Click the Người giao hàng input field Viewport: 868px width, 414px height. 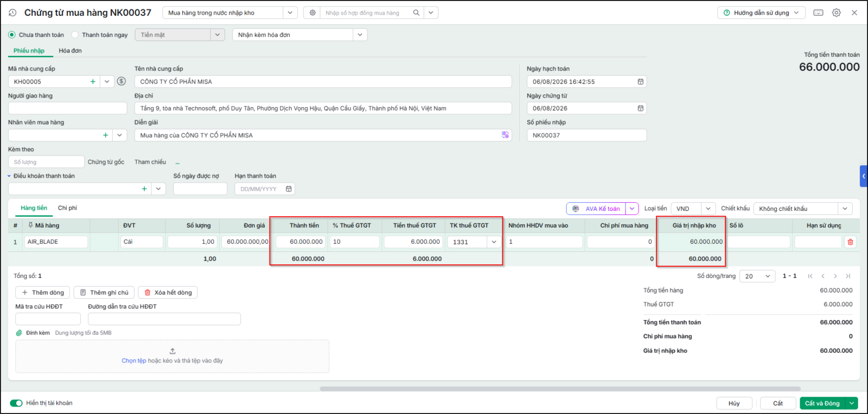67,108
